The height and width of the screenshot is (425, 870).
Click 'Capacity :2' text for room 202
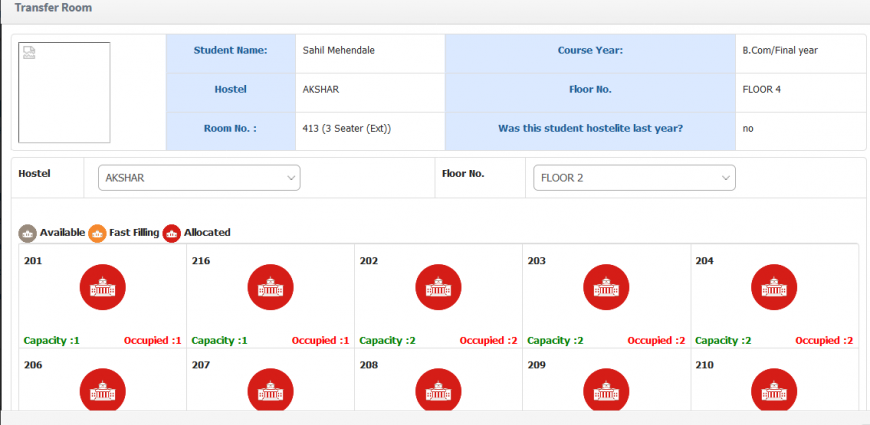pyautogui.click(x=387, y=341)
